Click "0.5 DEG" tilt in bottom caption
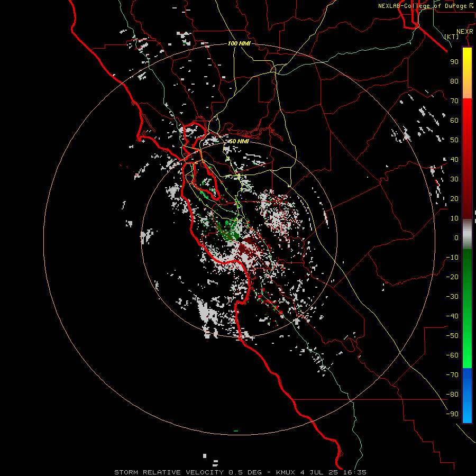The width and height of the screenshot is (476, 476). click(x=245, y=472)
